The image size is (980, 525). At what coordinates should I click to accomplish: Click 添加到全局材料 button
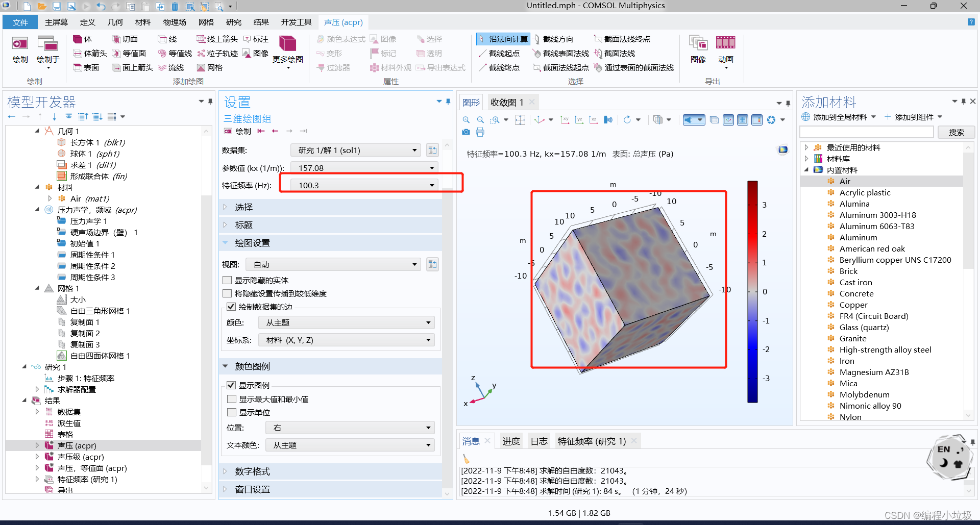tap(838, 117)
